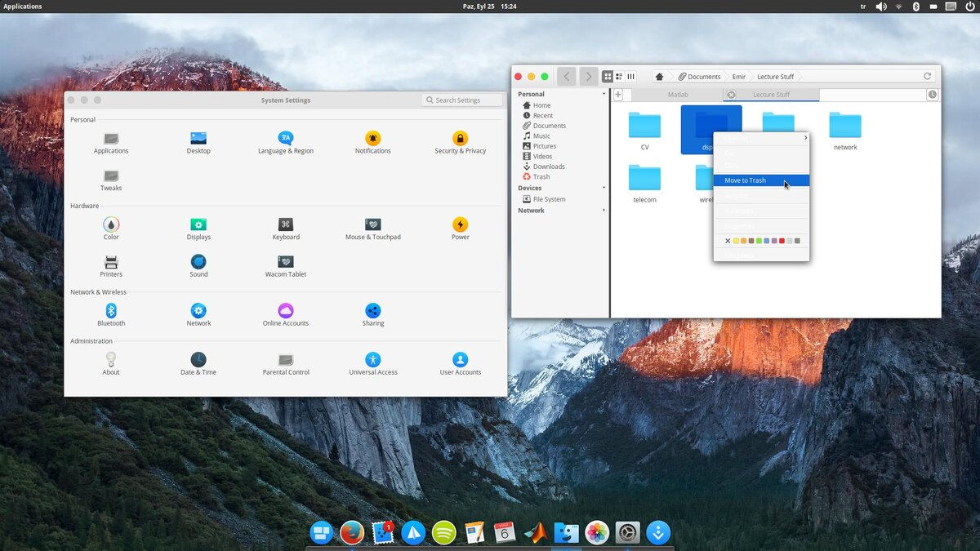Screen dimensions: 980x551
Task: Select the telecom folder
Action: [x=644, y=184]
